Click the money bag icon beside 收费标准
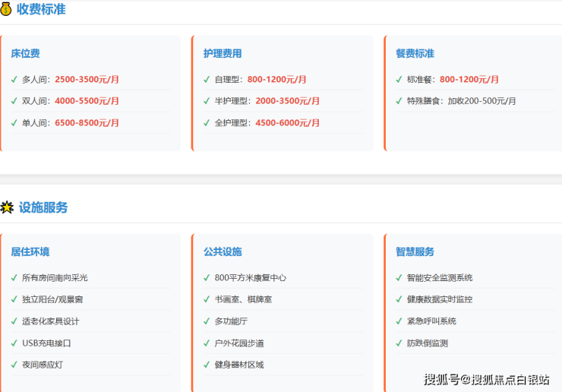Image resolution: width=562 pixels, height=392 pixels. [x=7, y=9]
